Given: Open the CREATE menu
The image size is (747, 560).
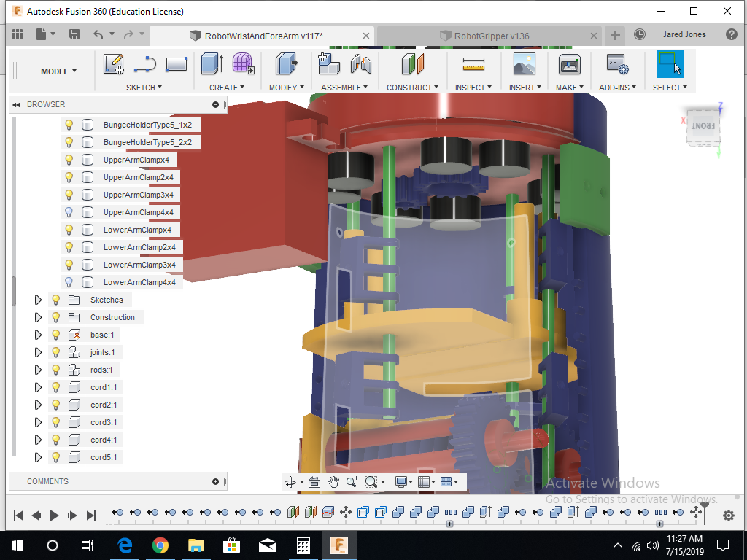Looking at the screenshot, I should pos(227,87).
